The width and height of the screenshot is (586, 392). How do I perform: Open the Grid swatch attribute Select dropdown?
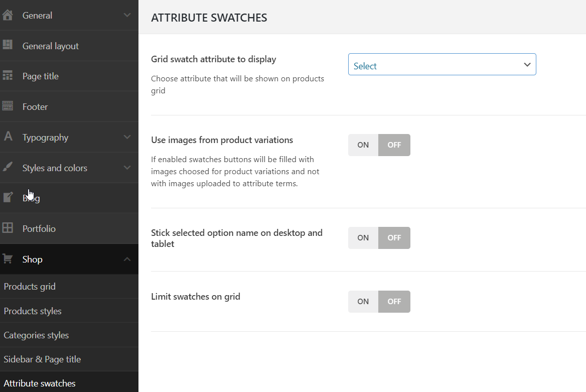click(442, 65)
